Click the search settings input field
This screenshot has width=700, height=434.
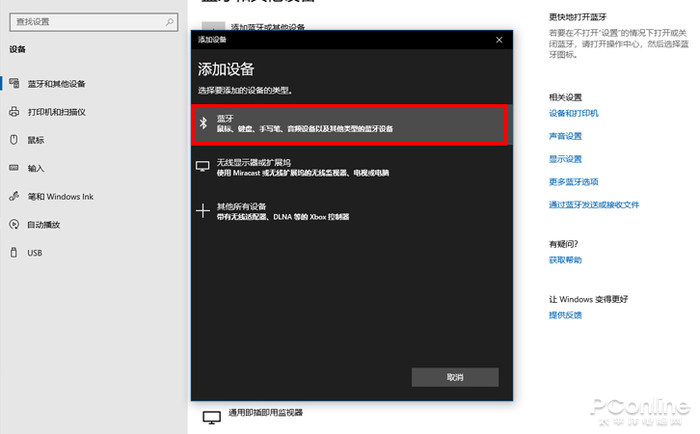coord(93,22)
